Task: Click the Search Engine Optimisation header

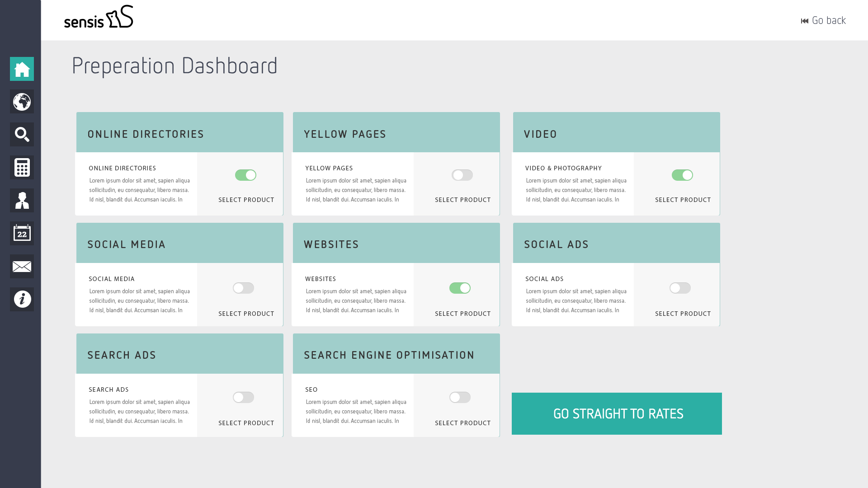Action: point(389,355)
